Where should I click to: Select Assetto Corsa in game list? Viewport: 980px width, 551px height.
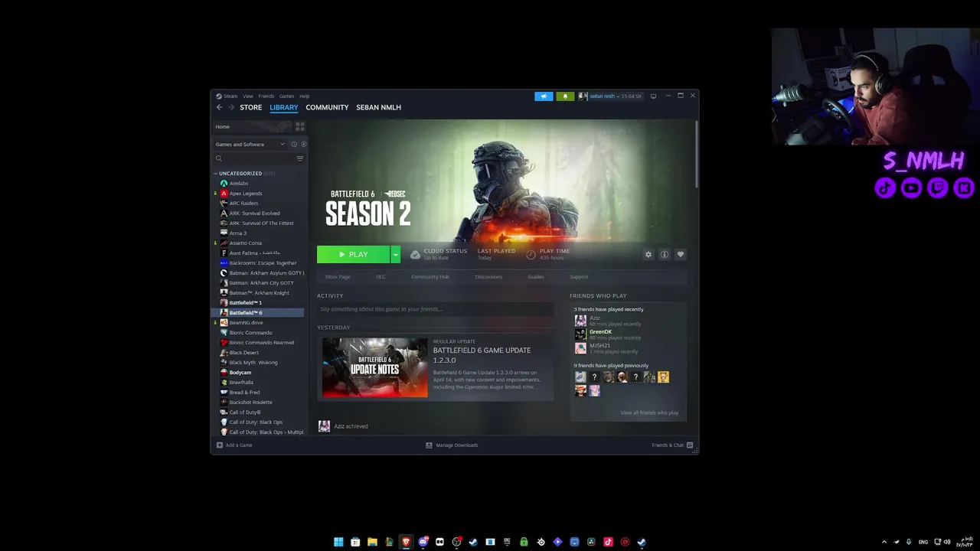coord(245,243)
